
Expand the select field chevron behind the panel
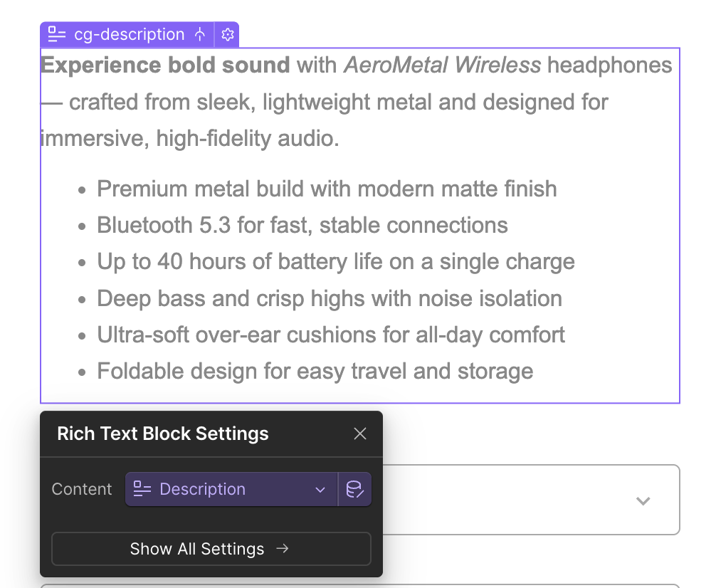pyautogui.click(x=643, y=500)
